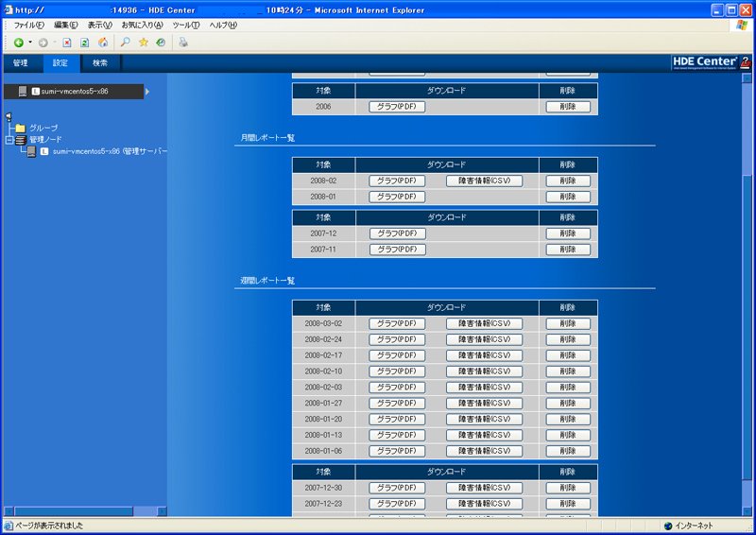Image resolution: width=756 pixels, height=535 pixels.
Task: Click the HDE Center logo
Action: pyautogui.click(x=704, y=62)
